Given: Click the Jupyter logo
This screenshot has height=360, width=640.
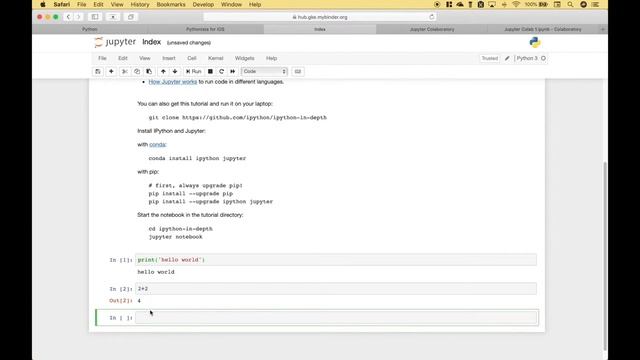Looking at the screenshot, I should [x=116, y=42].
